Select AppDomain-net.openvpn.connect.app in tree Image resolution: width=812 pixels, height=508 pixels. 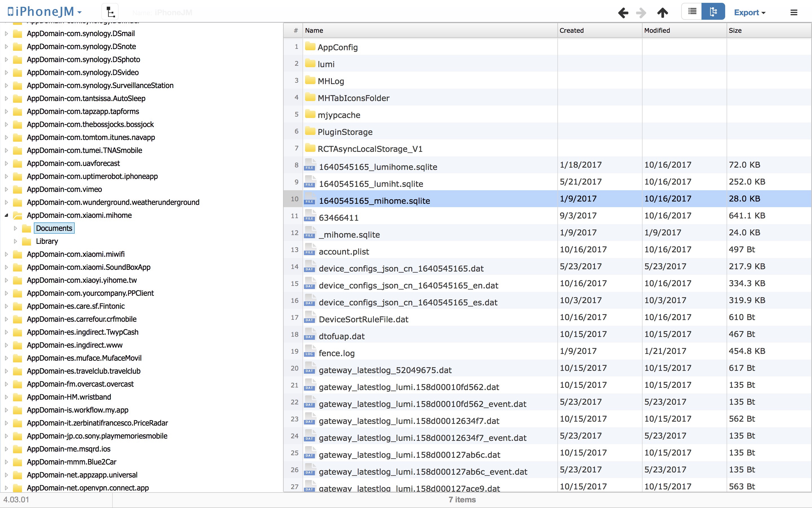[88, 488]
